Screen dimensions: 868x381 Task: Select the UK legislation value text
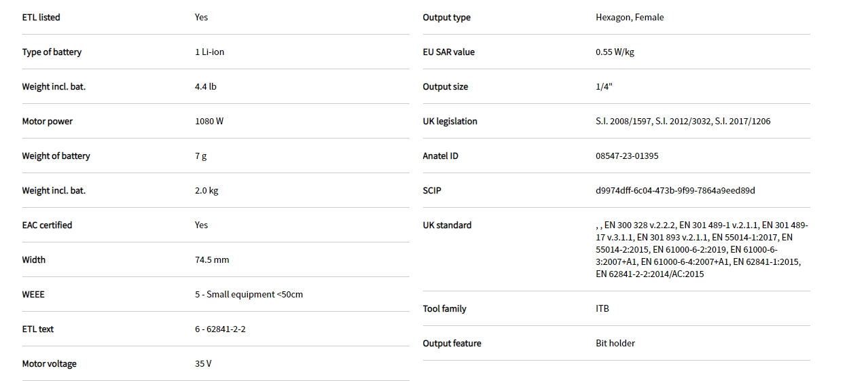tap(683, 122)
